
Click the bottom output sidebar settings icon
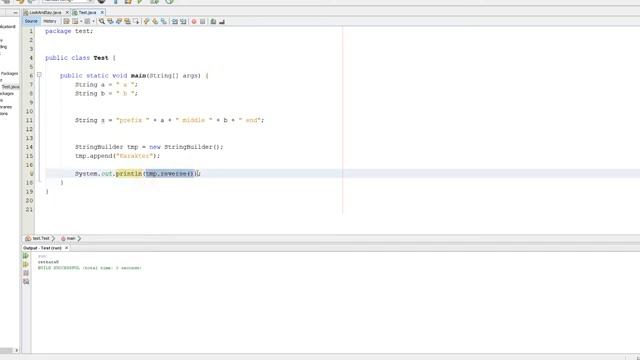[26, 282]
